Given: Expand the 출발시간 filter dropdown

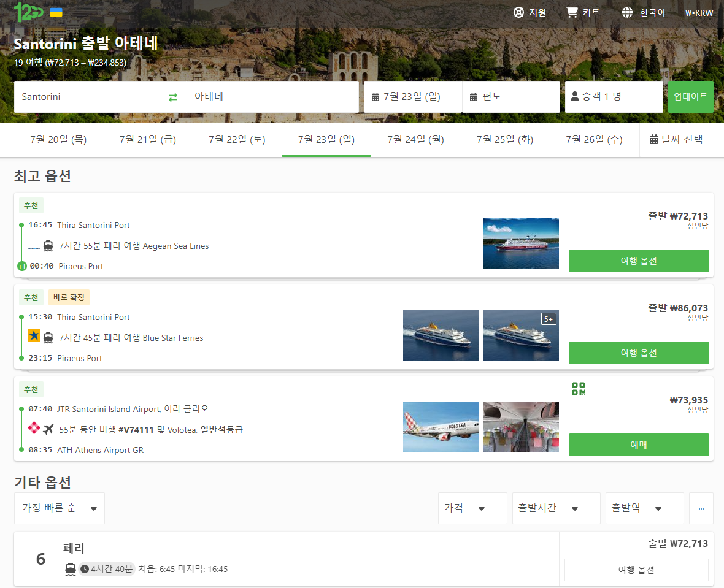Looking at the screenshot, I should (556, 508).
